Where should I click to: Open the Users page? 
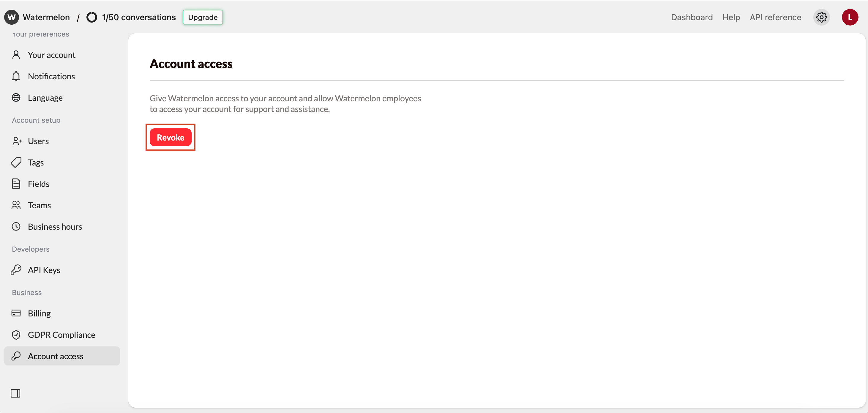pos(62,141)
